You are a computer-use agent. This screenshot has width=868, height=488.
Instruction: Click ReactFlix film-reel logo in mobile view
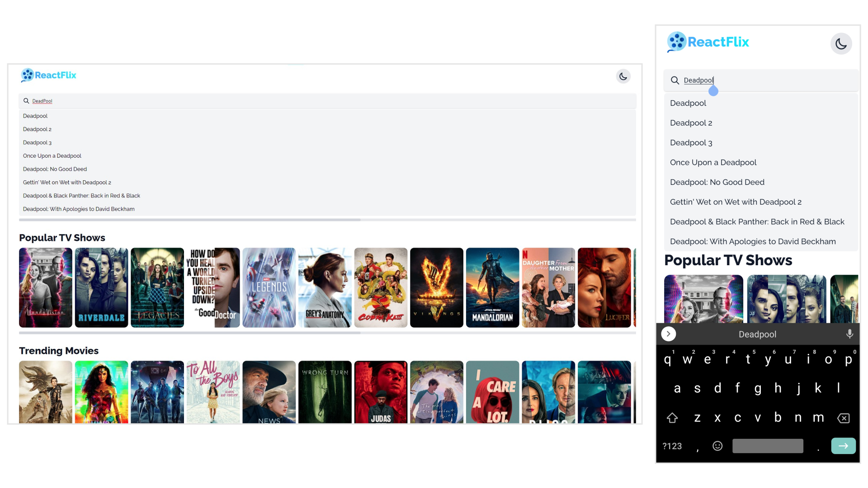pos(677,42)
